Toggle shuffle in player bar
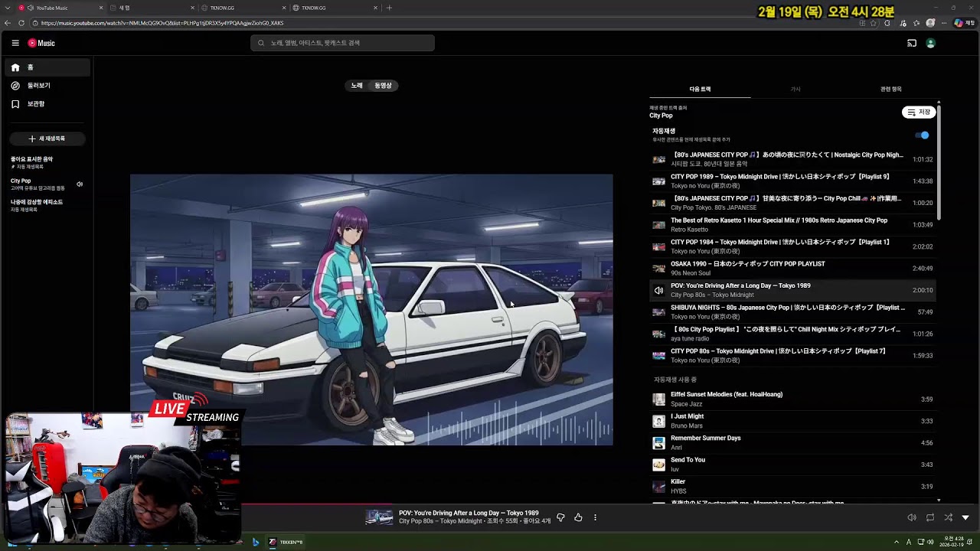This screenshot has height=551, width=980. pyautogui.click(x=949, y=518)
